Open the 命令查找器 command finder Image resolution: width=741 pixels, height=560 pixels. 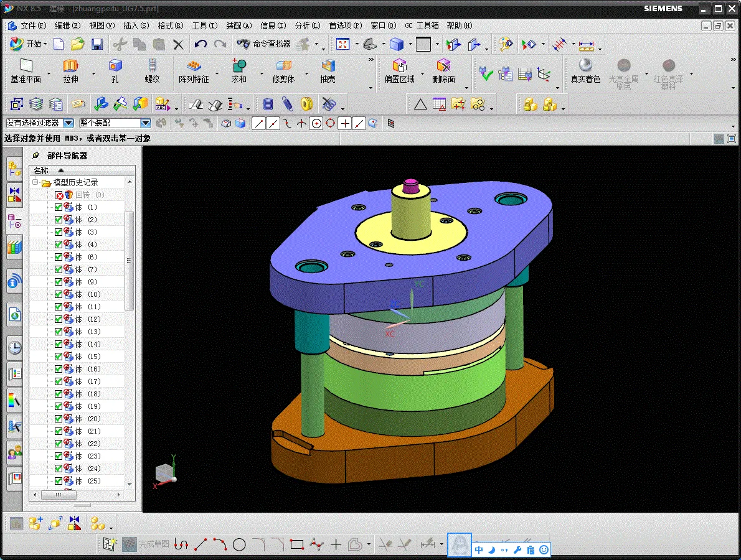click(264, 44)
